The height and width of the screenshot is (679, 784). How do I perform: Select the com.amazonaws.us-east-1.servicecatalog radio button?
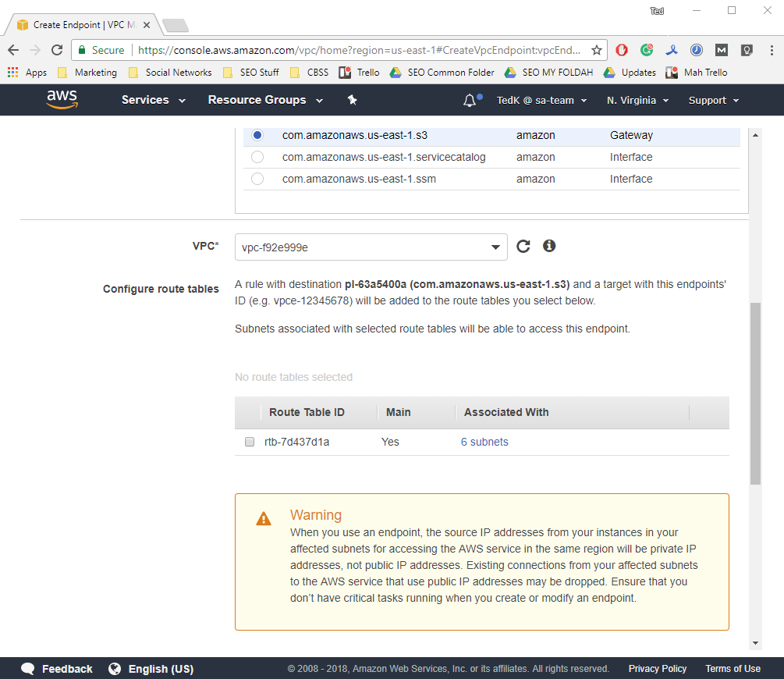pyautogui.click(x=257, y=157)
